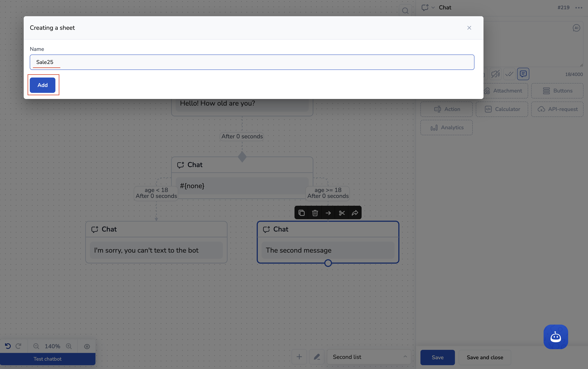Zoom out with the minus magnifier icon

tap(36, 346)
